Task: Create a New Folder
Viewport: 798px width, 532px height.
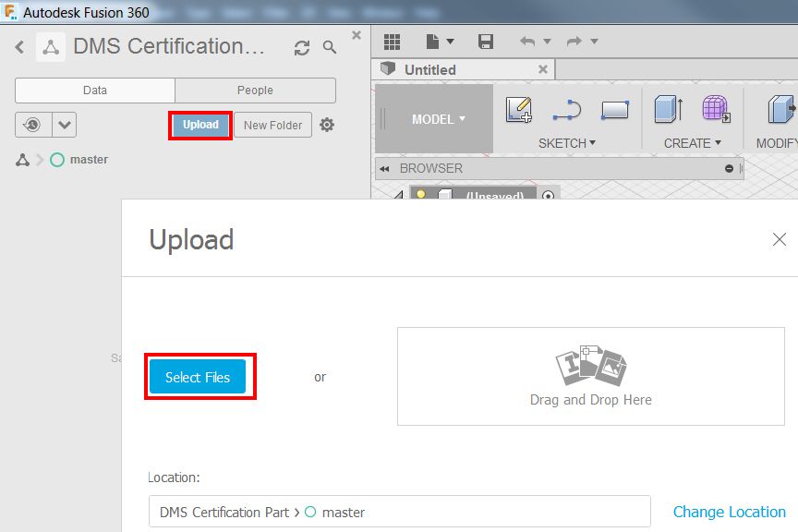Action: pos(272,126)
